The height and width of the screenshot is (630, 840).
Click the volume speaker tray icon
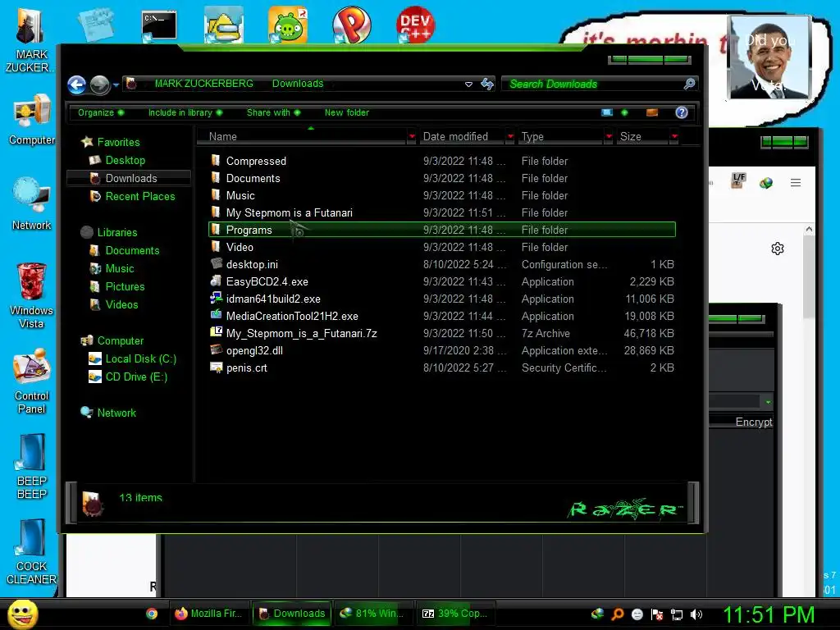pos(696,614)
